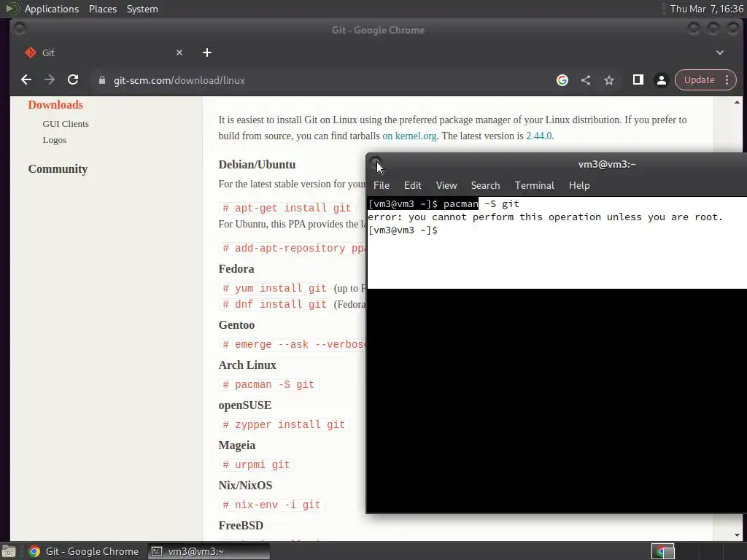747x560 pixels.
Task: Click terminal window menu button in titlebar
Action: [376, 163]
